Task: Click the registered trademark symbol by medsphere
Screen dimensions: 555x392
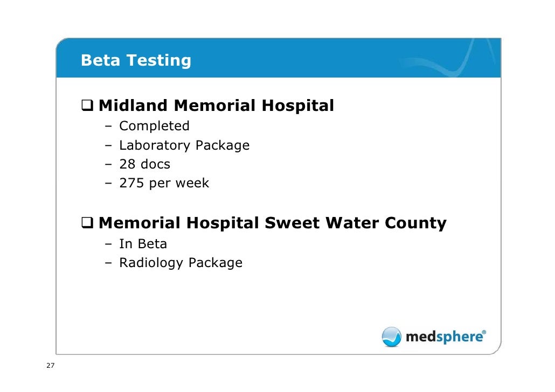Action: coord(484,332)
